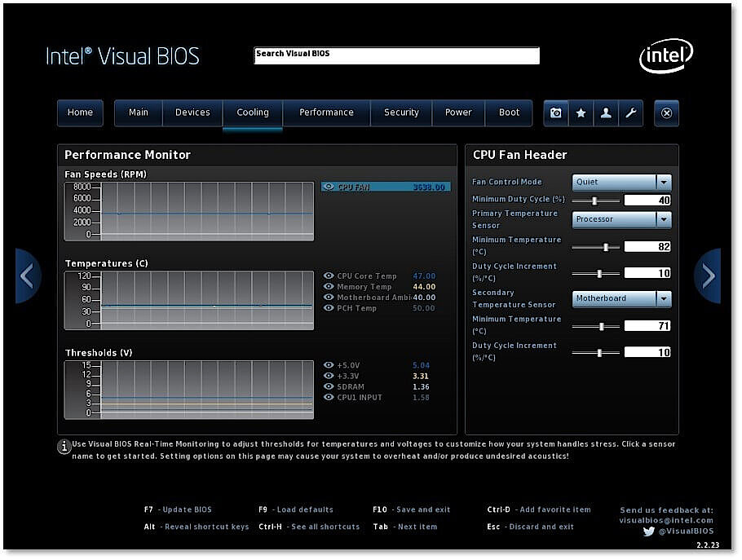Open the wrench settings icon

click(x=630, y=113)
